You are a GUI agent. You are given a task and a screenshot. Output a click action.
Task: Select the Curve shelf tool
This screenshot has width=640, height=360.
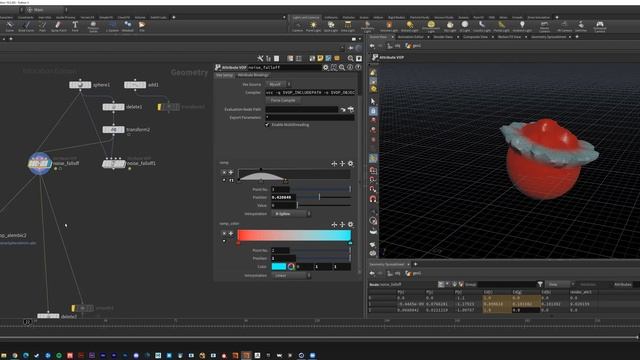tap(9, 27)
